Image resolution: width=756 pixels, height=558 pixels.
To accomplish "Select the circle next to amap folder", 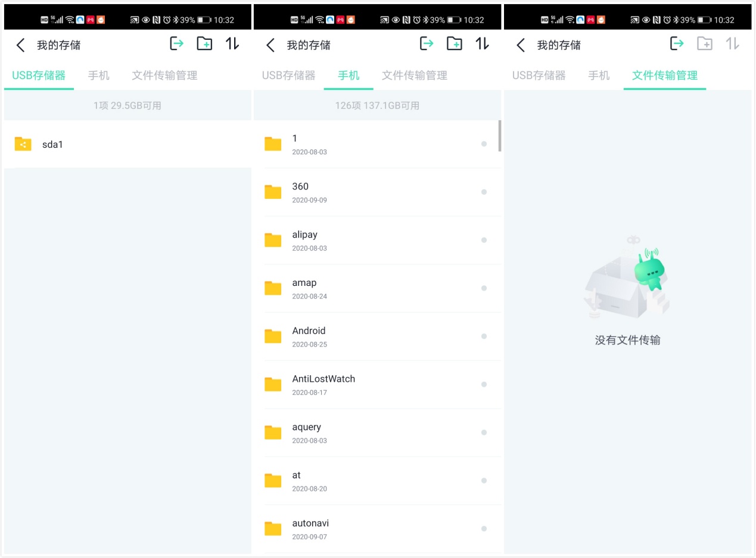I will pos(484,288).
